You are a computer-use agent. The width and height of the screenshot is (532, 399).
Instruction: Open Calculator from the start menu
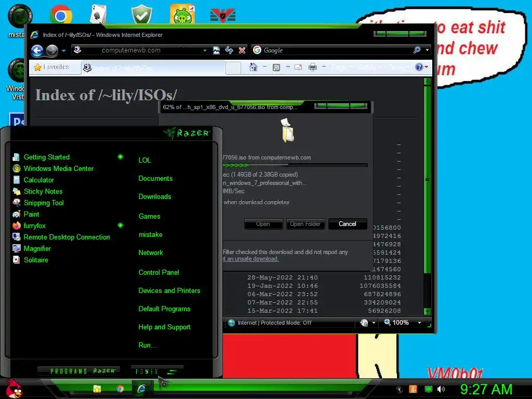[38, 180]
